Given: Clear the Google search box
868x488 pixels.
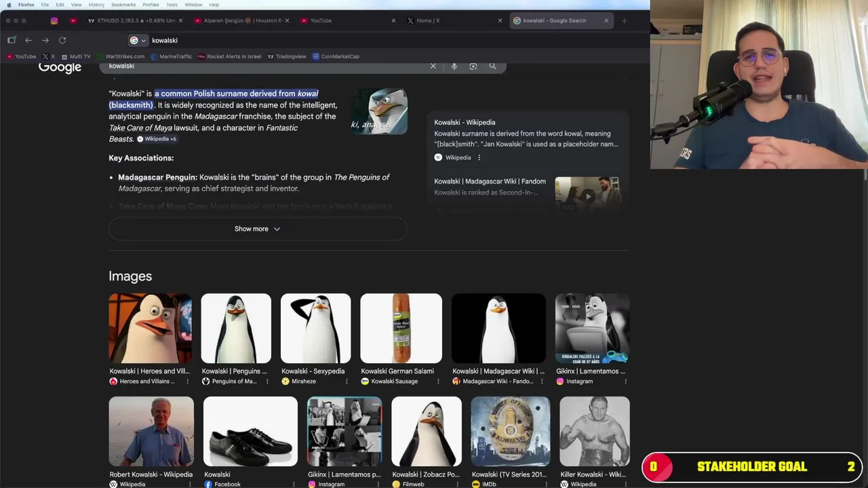Looking at the screenshot, I should 433,66.
